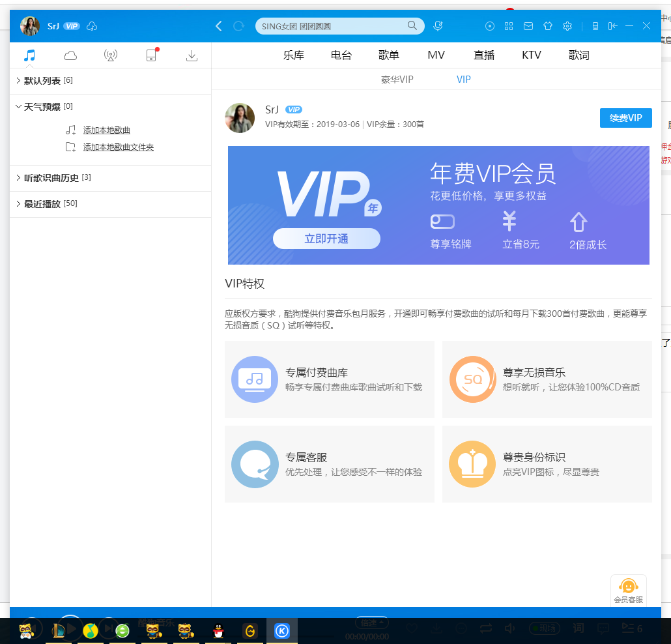Open the download manager sidebar tab
The width and height of the screenshot is (671, 644).
[x=192, y=55]
